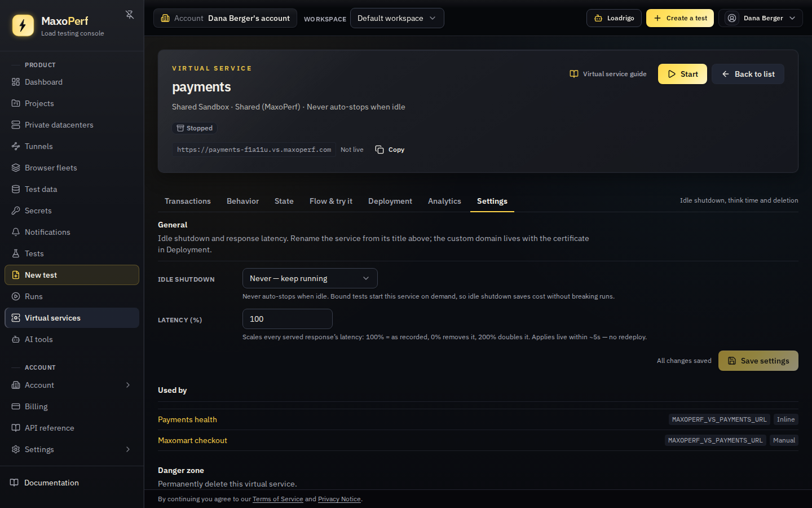Open the Maxomart checkout link
812x508 pixels.
pos(192,440)
